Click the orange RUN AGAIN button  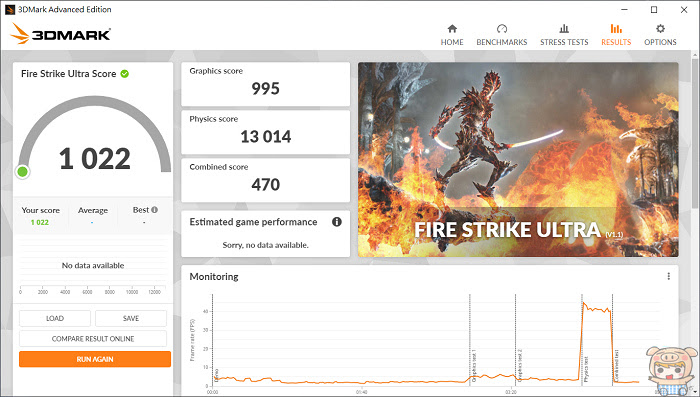tap(95, 359)
